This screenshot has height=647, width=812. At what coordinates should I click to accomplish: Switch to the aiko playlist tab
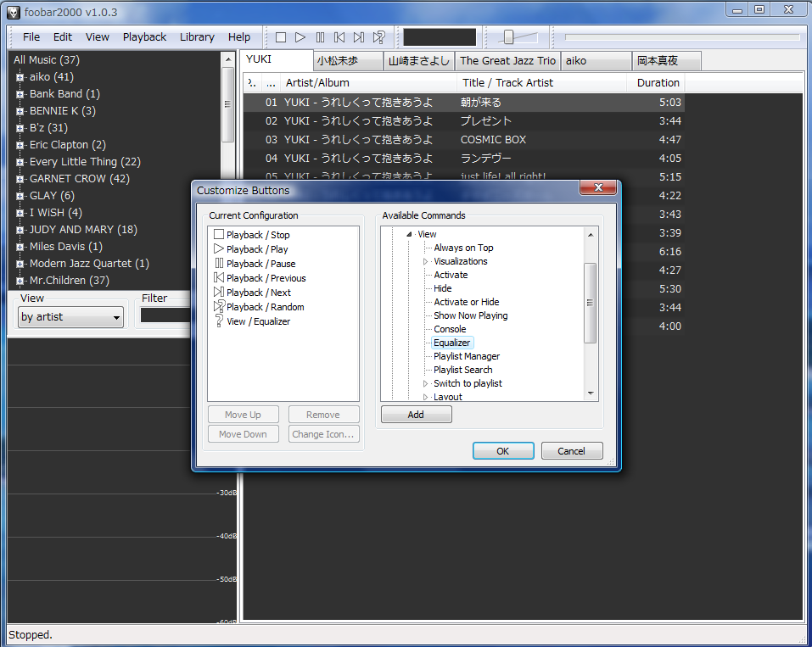[x=596, y=61]
